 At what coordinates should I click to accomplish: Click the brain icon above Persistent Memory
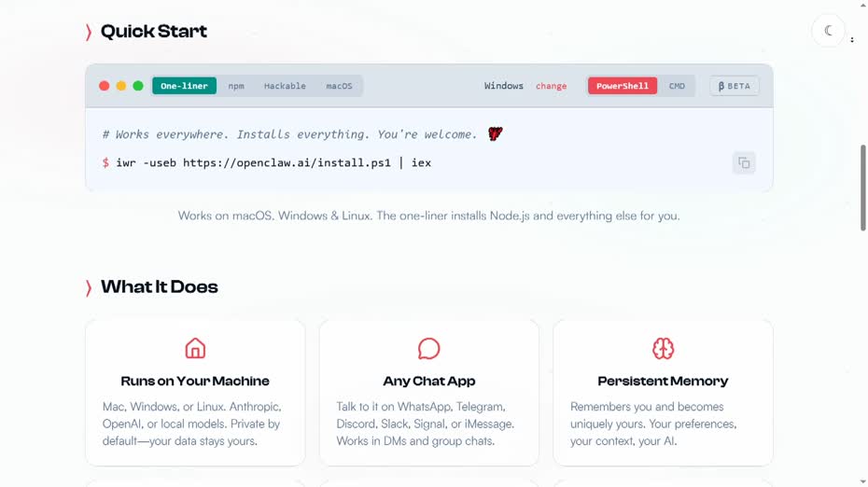tap(663, 348)
